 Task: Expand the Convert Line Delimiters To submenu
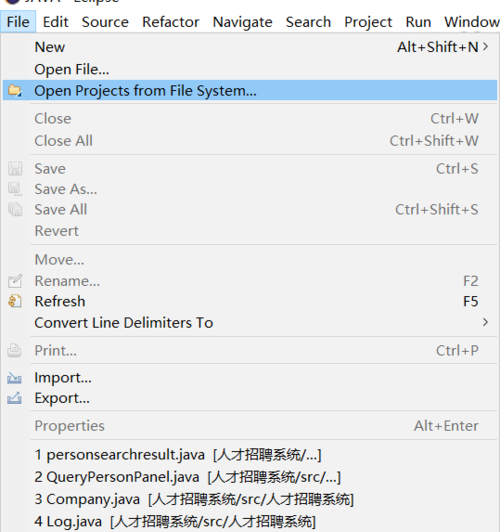pyautogui.click(x=485, y=322)
